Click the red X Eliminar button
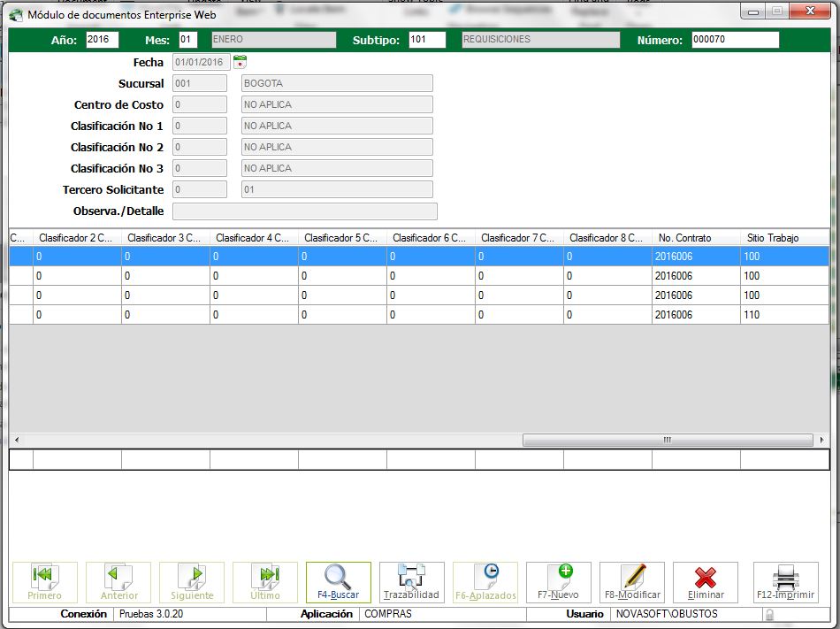The image size is (840, 629). [705, 582]
